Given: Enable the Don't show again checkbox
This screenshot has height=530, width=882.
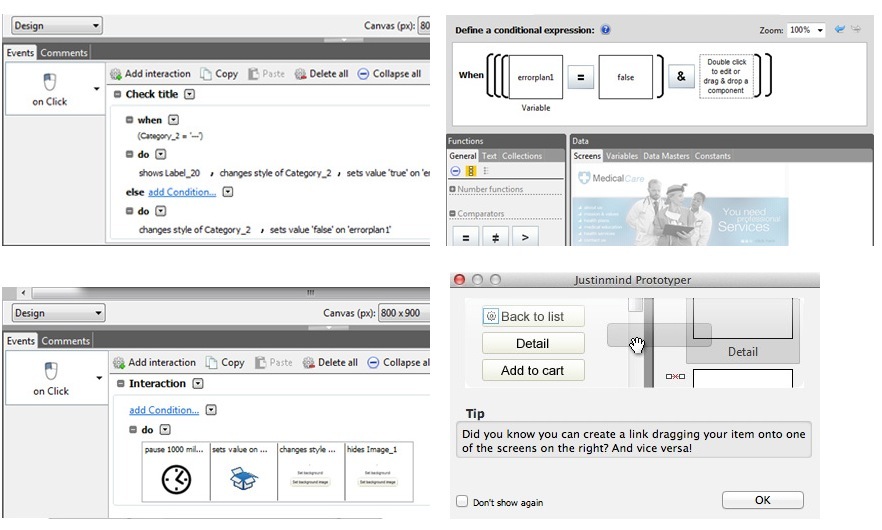Looking at the screenshot, I should 462,501.
